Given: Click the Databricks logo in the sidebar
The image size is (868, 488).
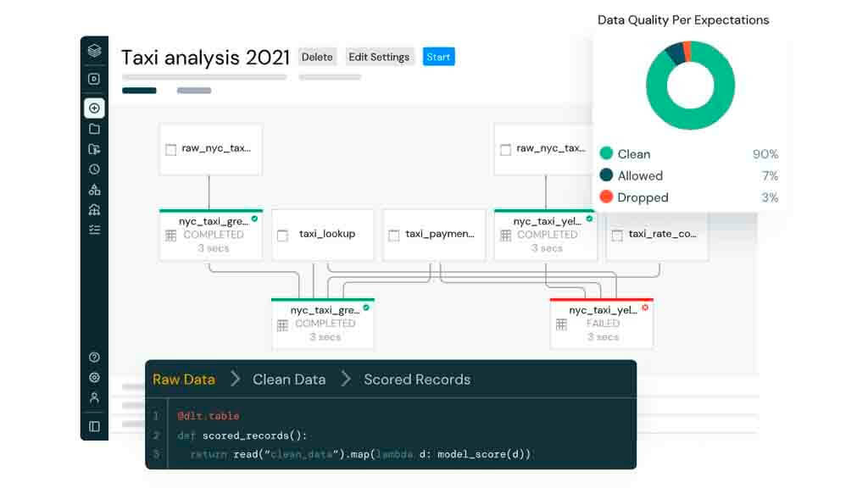Looking at the screenshot, I should [x=94, y=51].
